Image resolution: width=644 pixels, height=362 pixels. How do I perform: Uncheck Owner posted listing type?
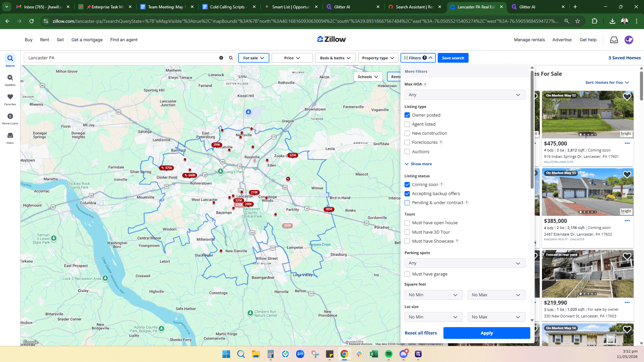pos(407,115)
